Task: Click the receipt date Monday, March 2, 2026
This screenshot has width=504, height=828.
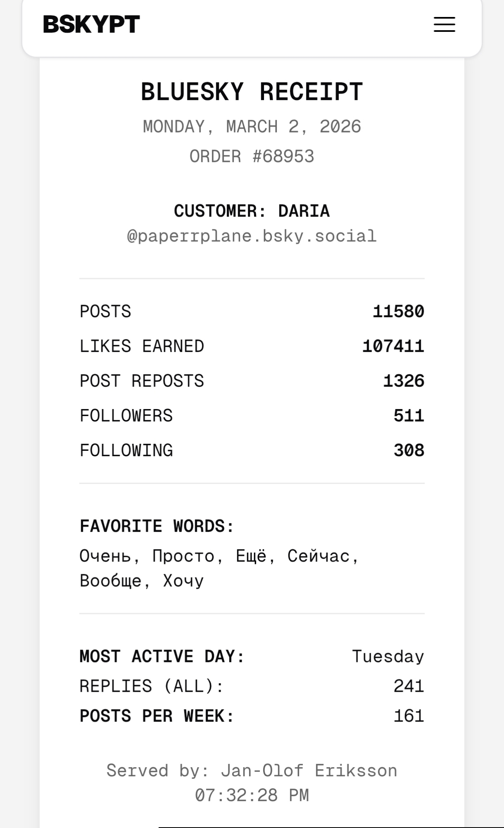Action: pos(252,127)
